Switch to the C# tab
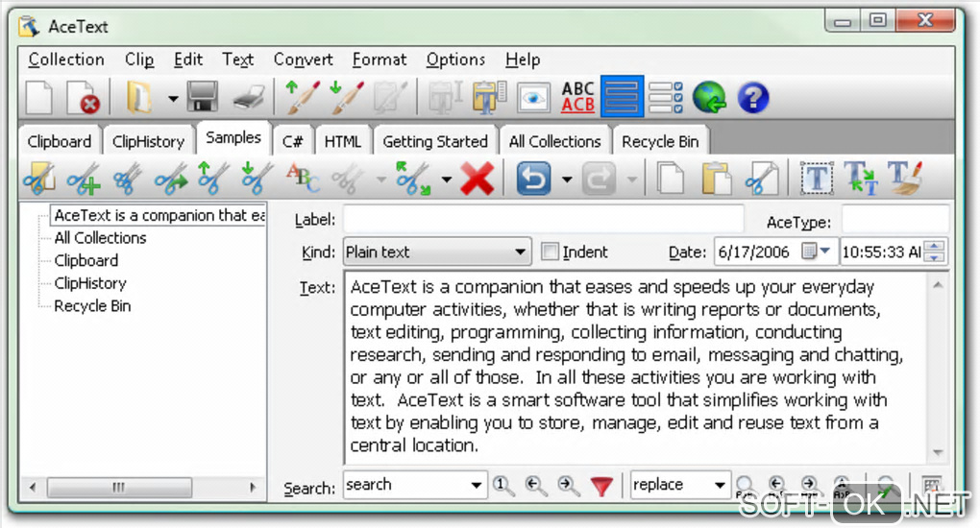The image size is (980, 528). point(292,141)
